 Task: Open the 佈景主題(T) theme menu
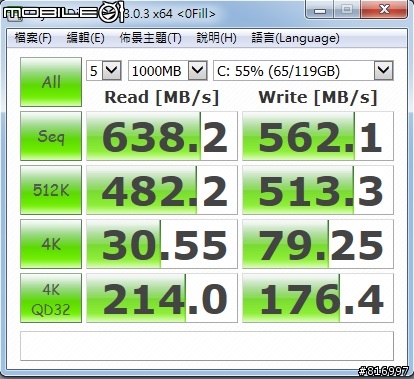pyautogui.click(x=150, y=38)
